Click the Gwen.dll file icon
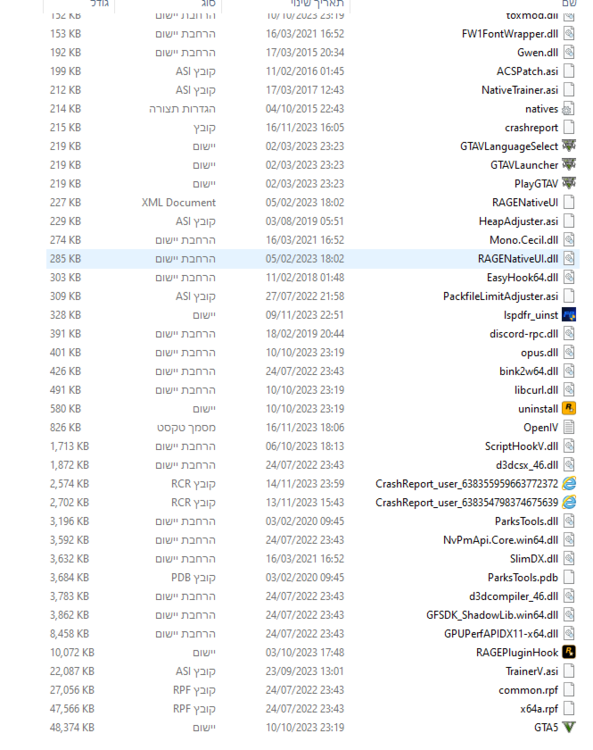This screenshot has height=750, width=593. (x=569, y=52)
